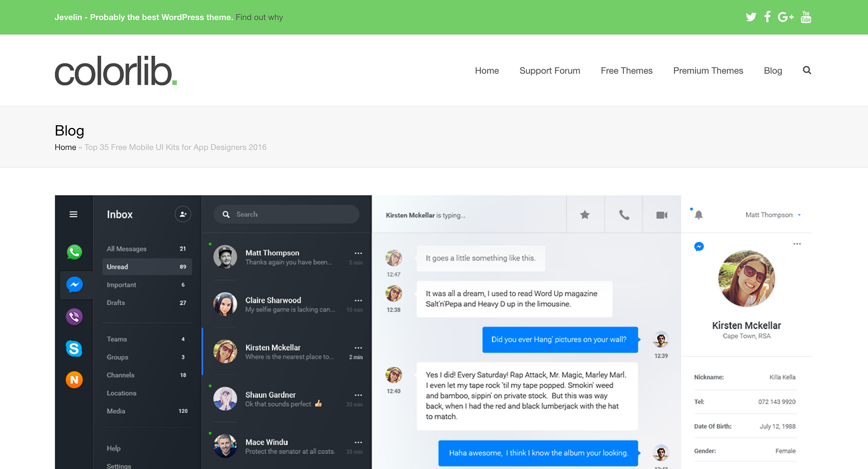
Task: Open Claire Sharwood conversation avatar
Action: (x=225, y=304)
